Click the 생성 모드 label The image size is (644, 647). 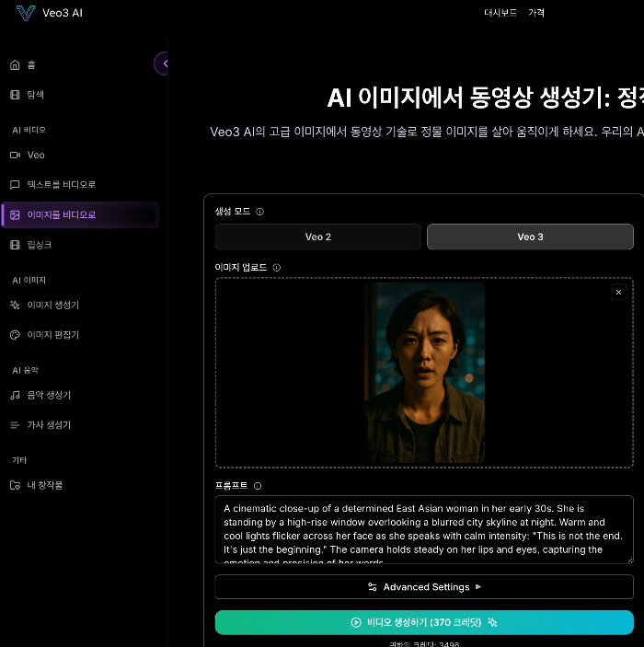coord(233,212)
